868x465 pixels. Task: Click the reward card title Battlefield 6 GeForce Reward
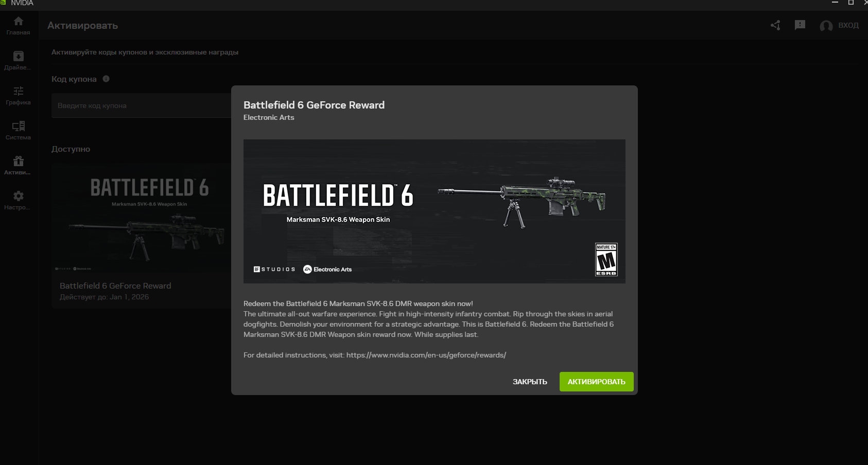coord(115,285)
